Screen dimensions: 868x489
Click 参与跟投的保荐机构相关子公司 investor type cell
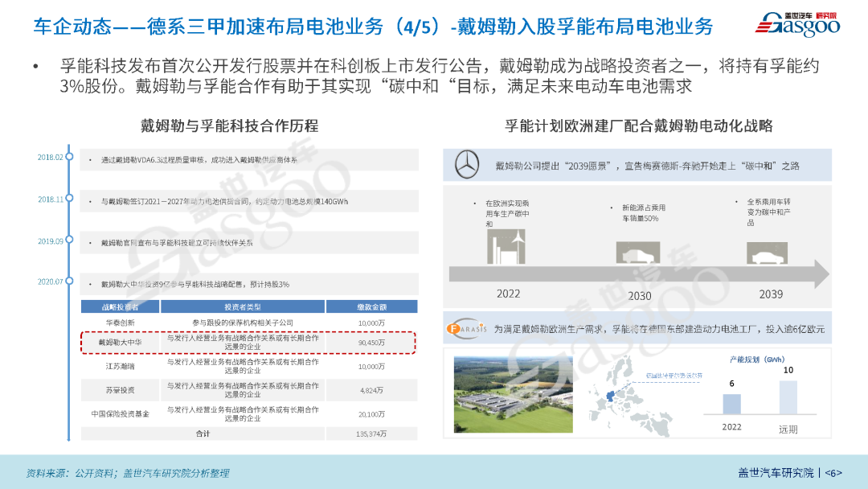coord(243,323)
